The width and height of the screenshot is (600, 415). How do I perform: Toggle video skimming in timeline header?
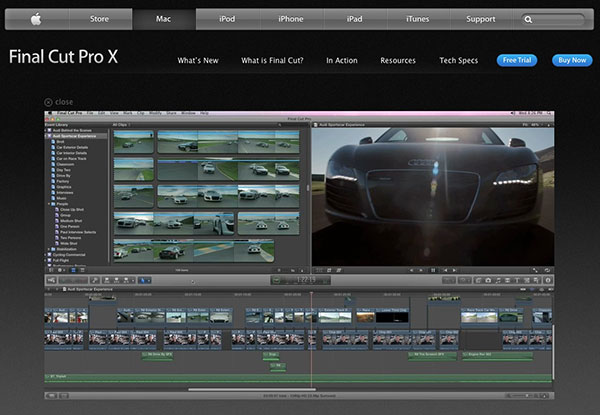[x=523, y=289]
